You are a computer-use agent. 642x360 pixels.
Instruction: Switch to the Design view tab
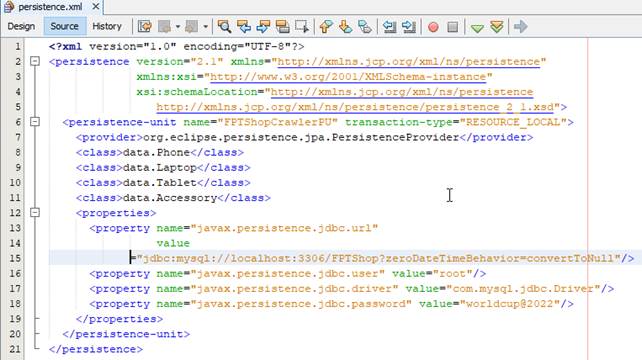tap(21, 26)
